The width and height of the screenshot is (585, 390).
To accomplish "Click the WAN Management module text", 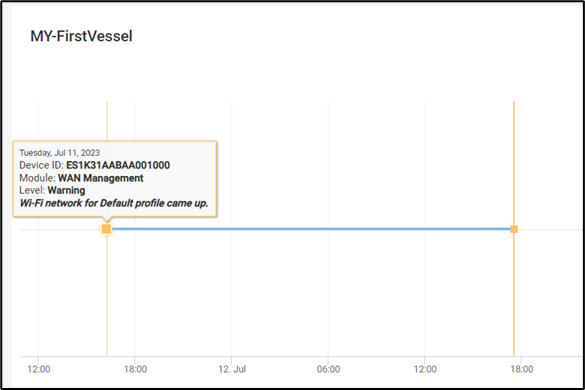I will (x=101, y=178).
